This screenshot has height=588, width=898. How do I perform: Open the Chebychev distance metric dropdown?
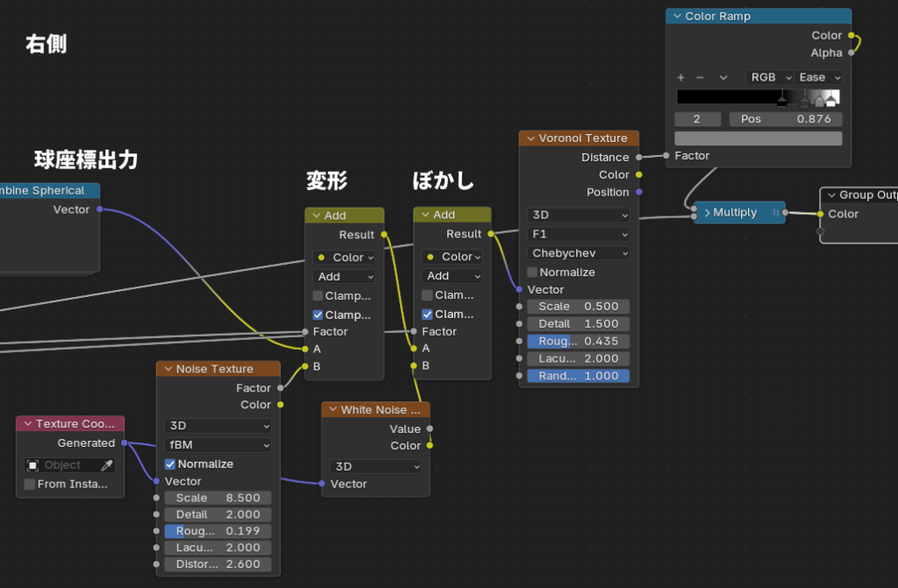tap(579, 253)
